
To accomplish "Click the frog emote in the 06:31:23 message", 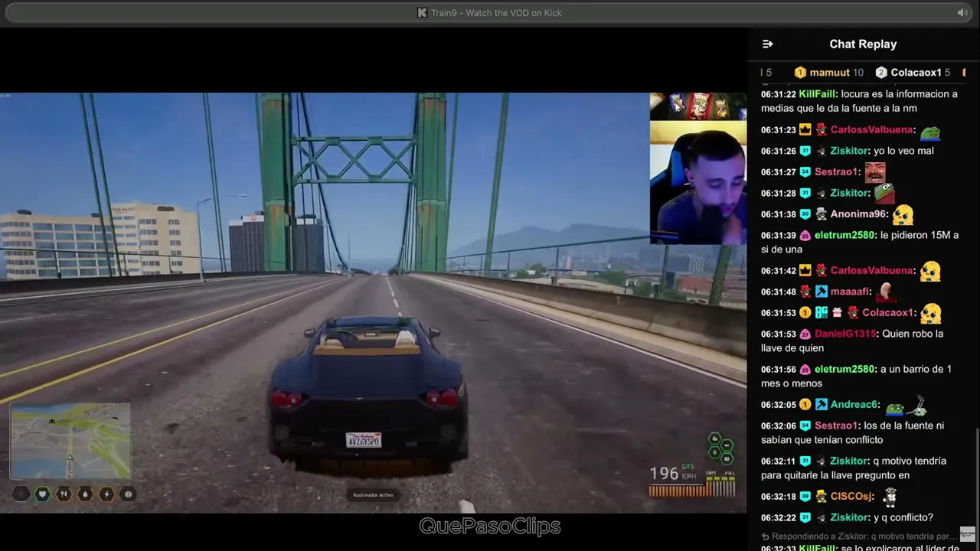I will (x=930, y=132).
